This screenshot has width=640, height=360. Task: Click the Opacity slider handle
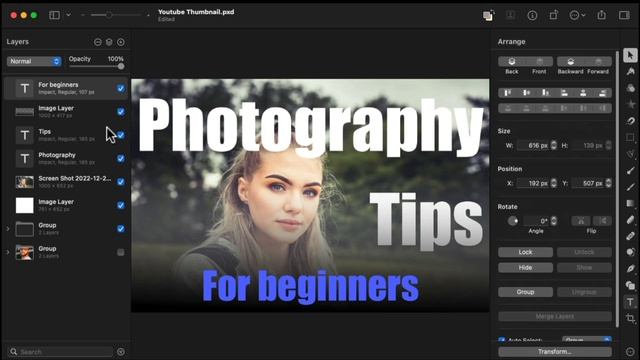[121, 67]
